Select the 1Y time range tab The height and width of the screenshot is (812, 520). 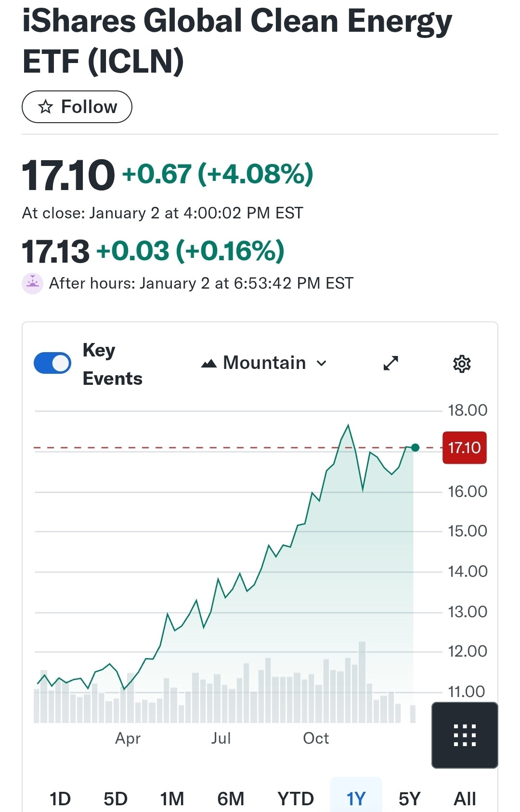tap(356, 799)
